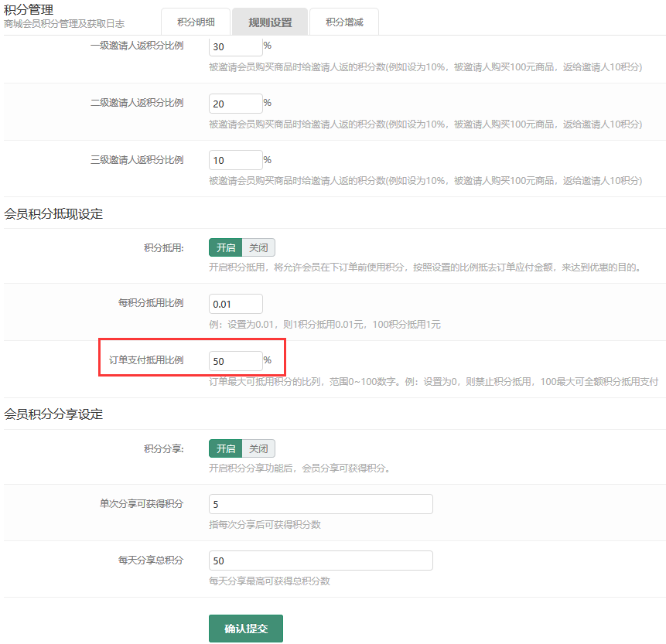Switch to the 积分明细 tab
Viewport: 666px width, 644px height.
[196, 22]
